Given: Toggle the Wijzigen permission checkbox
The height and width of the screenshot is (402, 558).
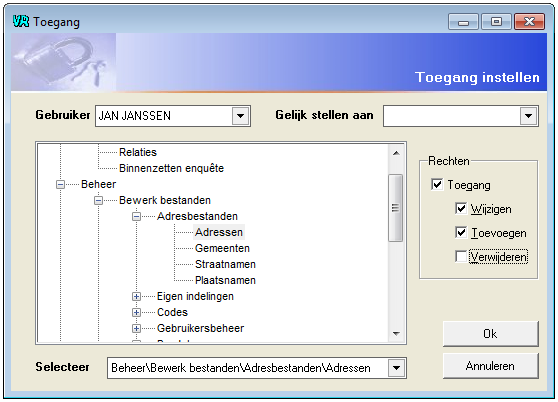Looking at the screenshot, I should [x=461, y=208].
